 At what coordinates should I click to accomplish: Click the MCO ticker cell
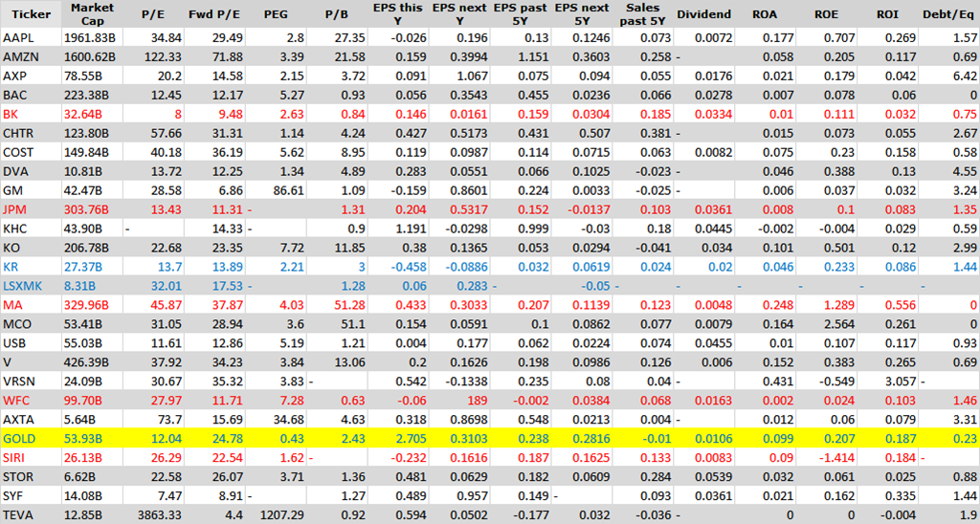32,324
